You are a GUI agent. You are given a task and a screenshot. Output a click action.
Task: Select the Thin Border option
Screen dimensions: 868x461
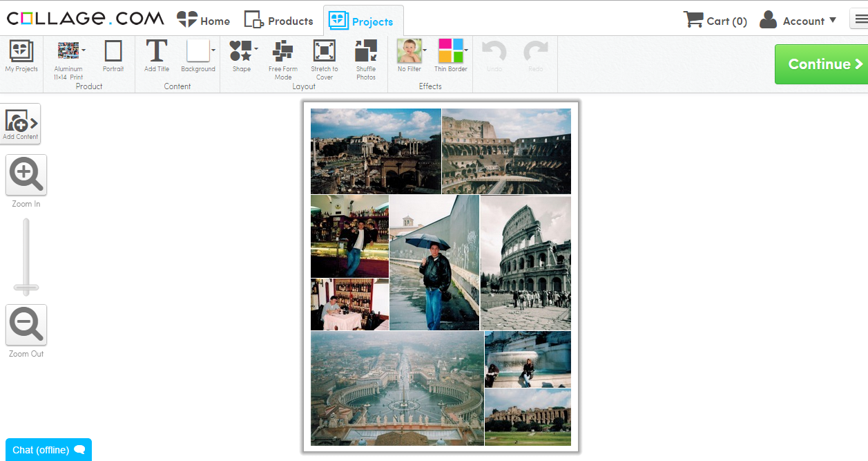(x=451, y=56)
